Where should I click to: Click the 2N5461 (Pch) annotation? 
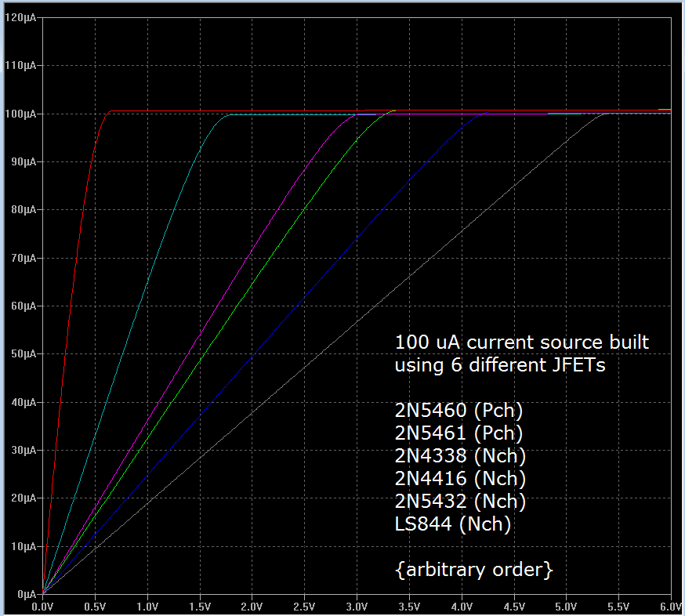point(458,433)
